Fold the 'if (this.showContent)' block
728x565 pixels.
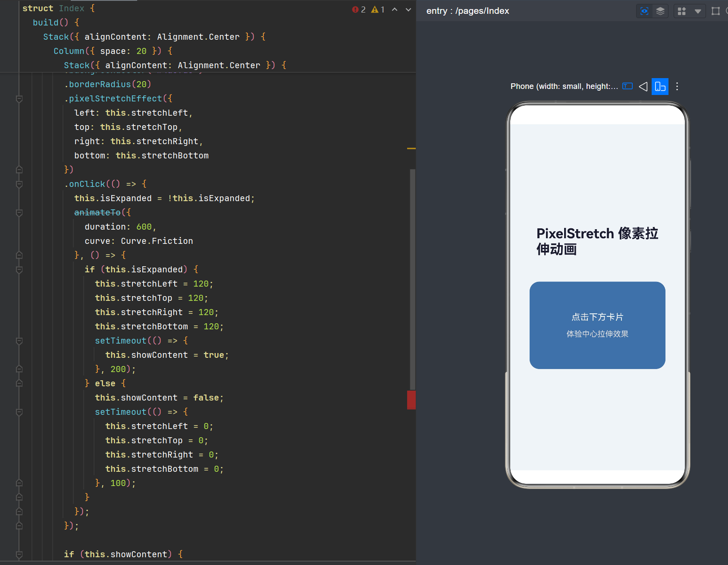point(19,555)
